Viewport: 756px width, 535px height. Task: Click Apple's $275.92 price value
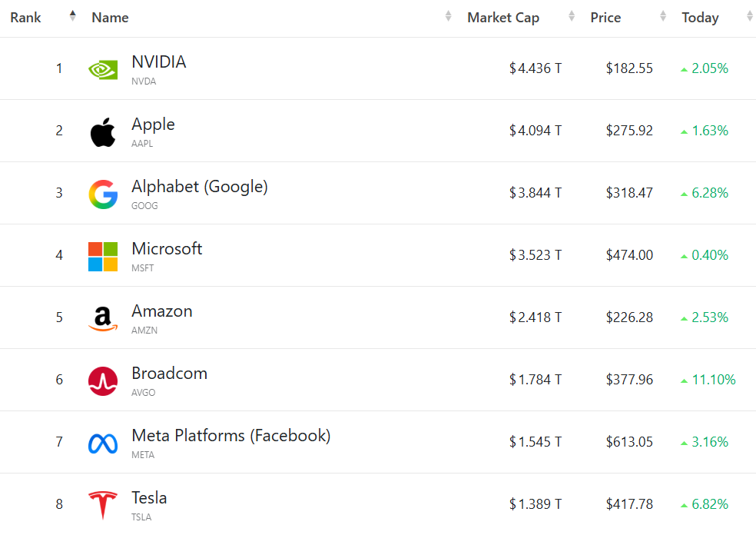coord(628,131)
